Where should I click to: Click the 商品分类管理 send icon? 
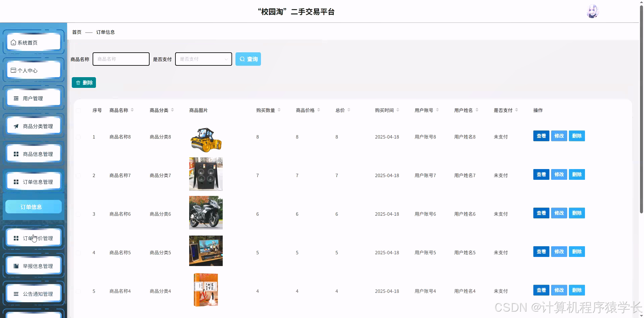tap(15, 126)
